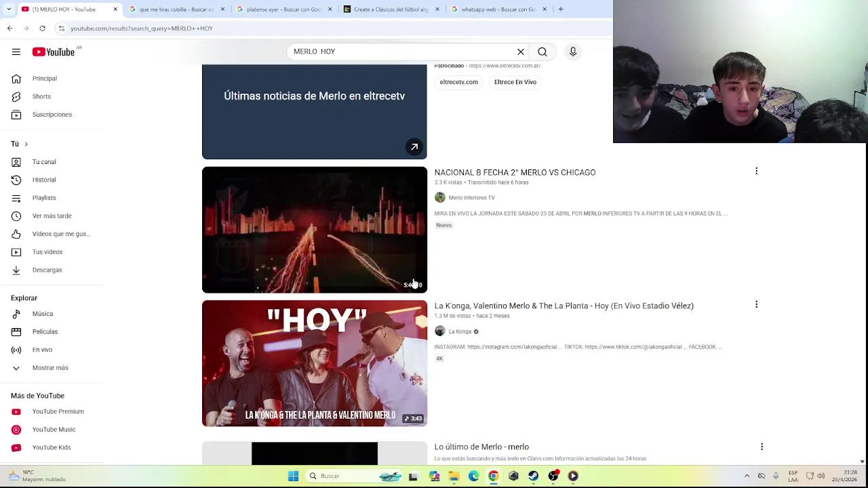Screen dimensions: 868x488
Task: Open YouTube Music link
Action: [54, 429]
